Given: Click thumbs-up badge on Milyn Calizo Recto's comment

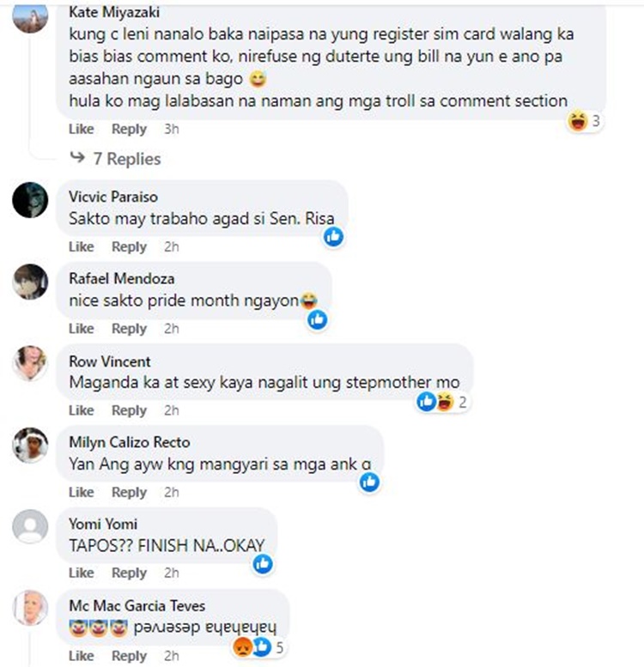Looking at the screenshot, I should point(369,482).
